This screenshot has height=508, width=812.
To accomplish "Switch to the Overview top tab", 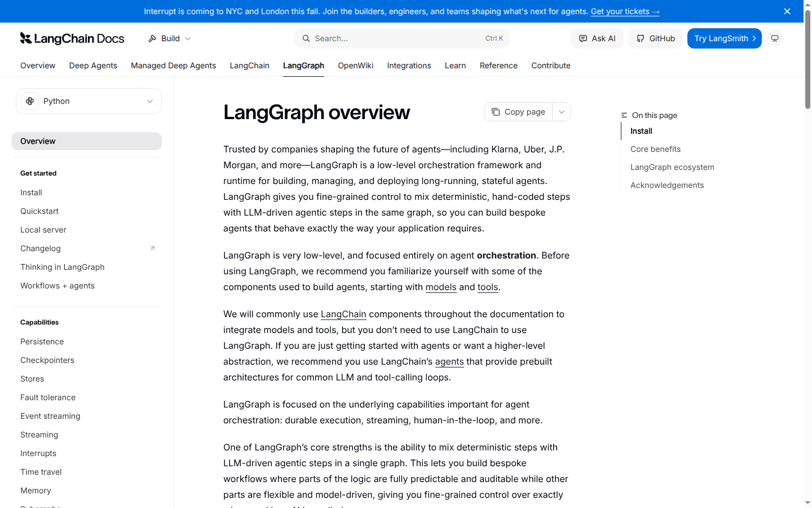I will tap(38, 65).
